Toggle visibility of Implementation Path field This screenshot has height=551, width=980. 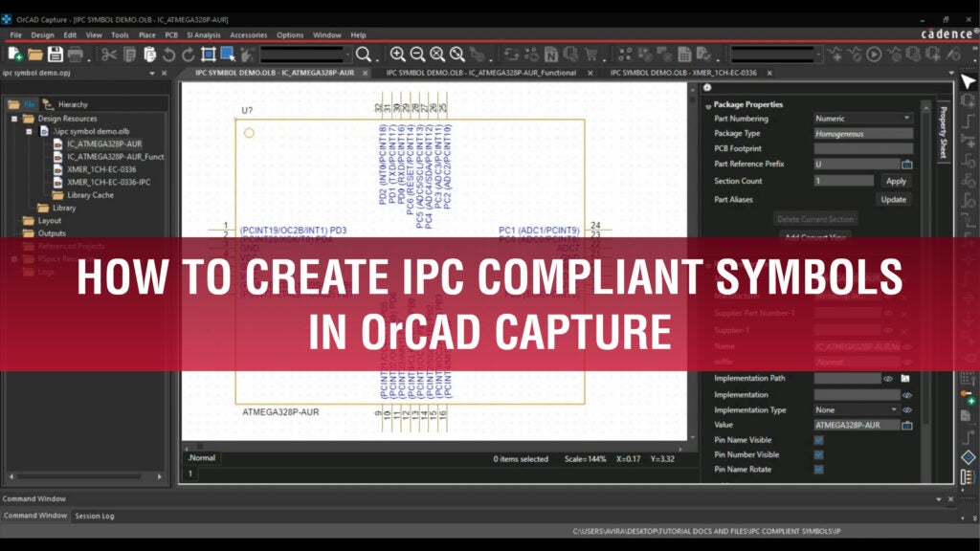pyautogui.click(x=890, y=380)
